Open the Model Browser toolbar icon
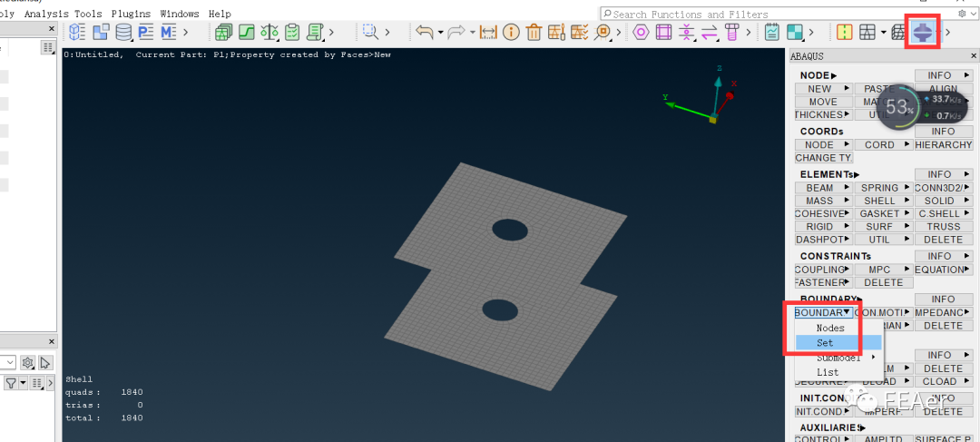 point(77,32)
